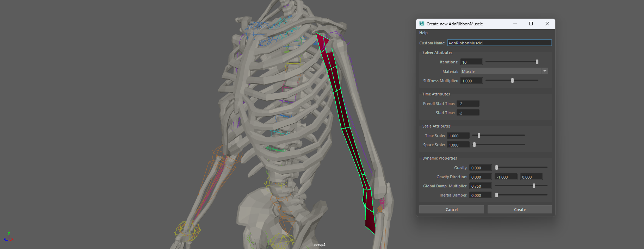The image size is (644, 249).
Task: Click the Space Scale slider handle
Action: 474,145
